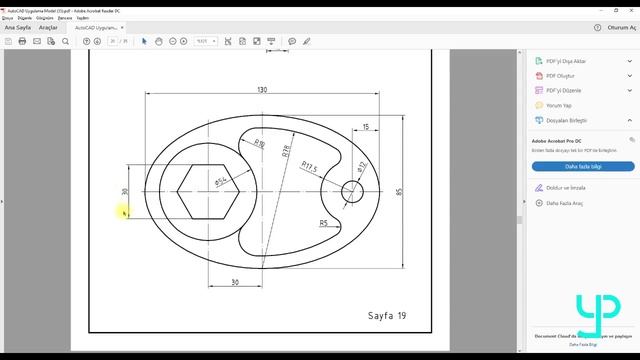Zoom out with the minus icon
Screen dimensions: 640x360
pos(173,41)
